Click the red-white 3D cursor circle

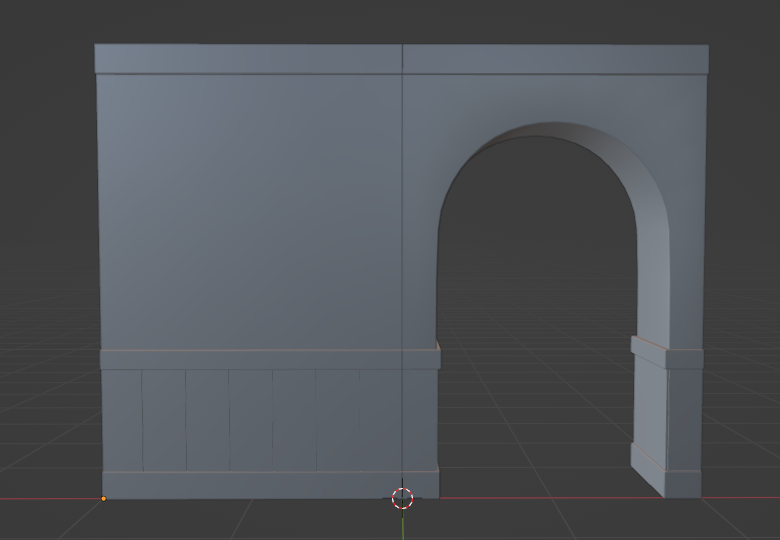[402, 498]
